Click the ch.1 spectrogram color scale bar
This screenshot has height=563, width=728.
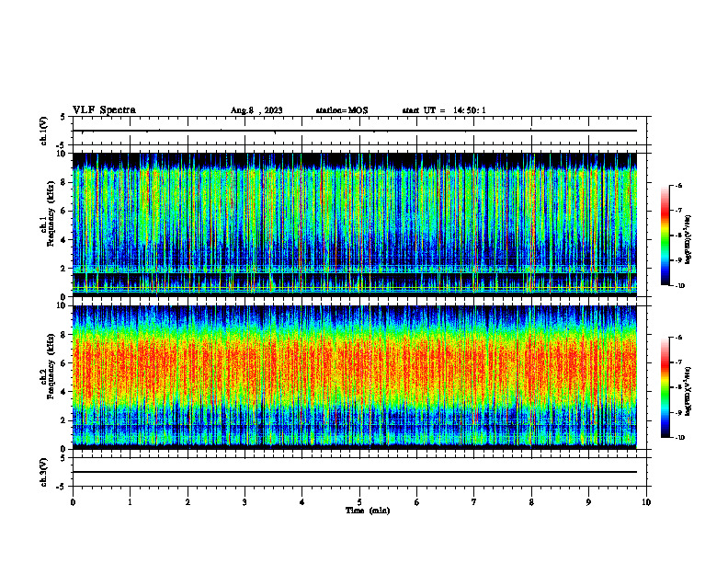tap(665, 236)
